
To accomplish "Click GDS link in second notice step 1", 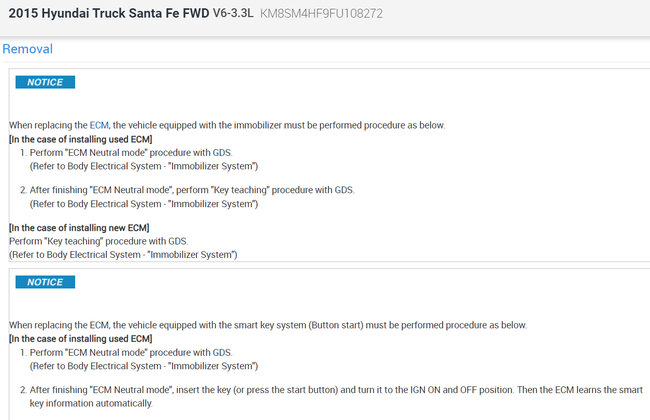I will [x=222, y=352].
